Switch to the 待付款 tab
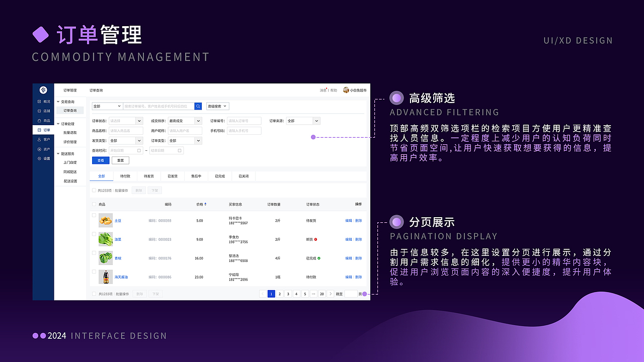Image resolution: width=644 pixels, height=362 pixels. pos(125,176)
